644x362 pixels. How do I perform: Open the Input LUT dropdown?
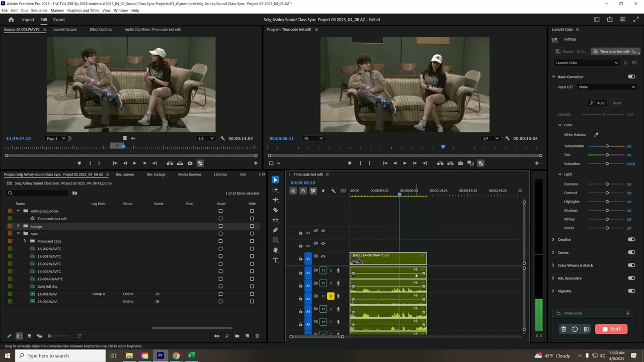606,87
